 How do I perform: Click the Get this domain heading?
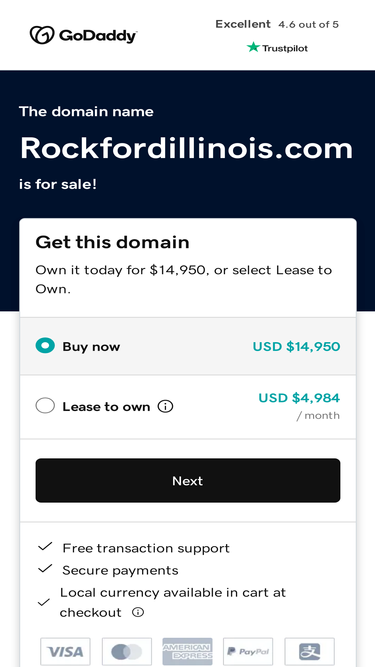point(112,242)
